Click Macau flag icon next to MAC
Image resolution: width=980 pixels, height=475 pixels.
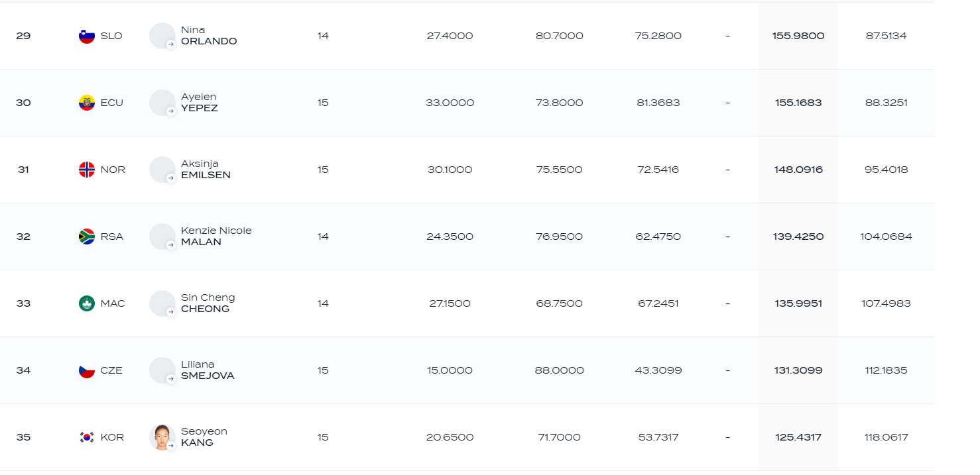pos(87,303)
